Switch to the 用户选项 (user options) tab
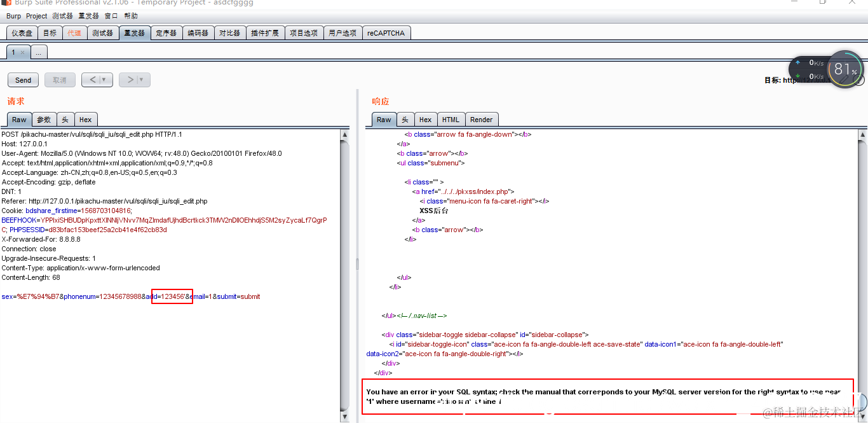868x423 pixels. [342, 33]
